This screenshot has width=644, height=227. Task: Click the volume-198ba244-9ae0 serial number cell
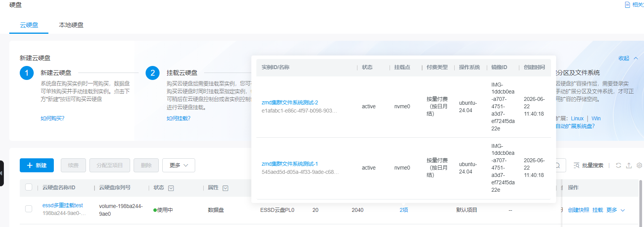point(121,210)
